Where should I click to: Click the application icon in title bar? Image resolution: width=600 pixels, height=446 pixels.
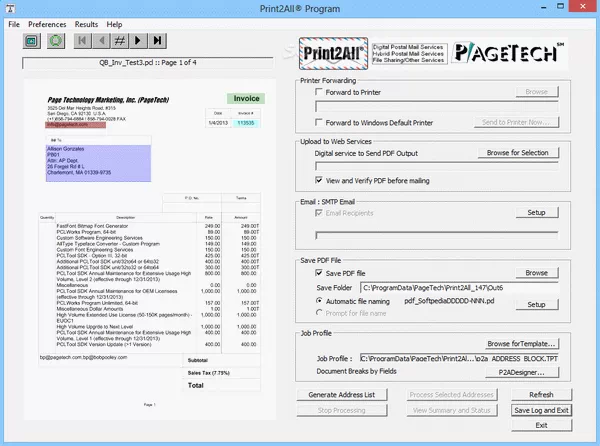point(11,8)
